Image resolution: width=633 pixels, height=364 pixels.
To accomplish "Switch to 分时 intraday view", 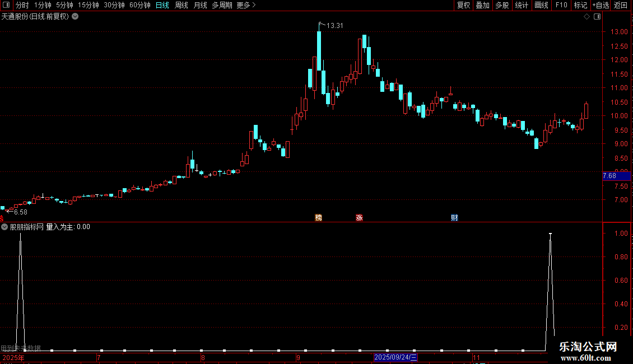I will pos(22,5).
